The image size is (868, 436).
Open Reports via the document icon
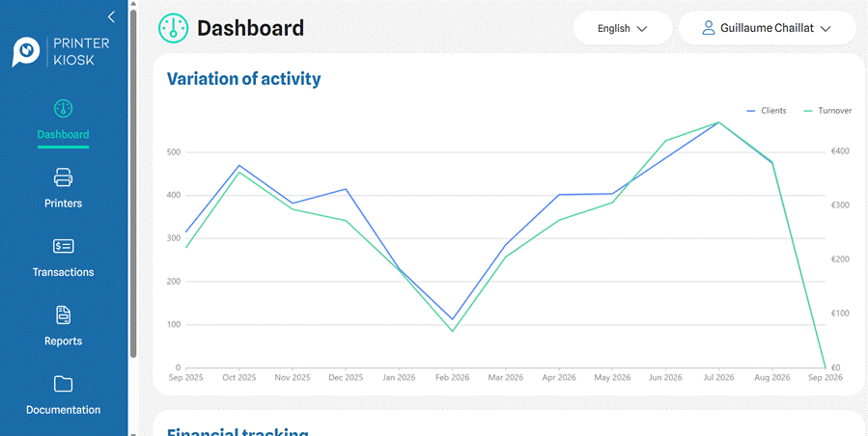click(63, 314)
